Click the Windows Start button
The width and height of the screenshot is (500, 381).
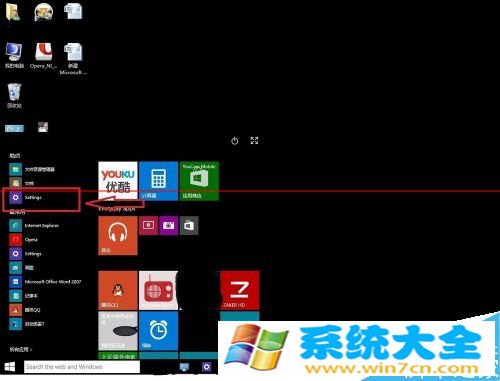[x=10, y=367]
